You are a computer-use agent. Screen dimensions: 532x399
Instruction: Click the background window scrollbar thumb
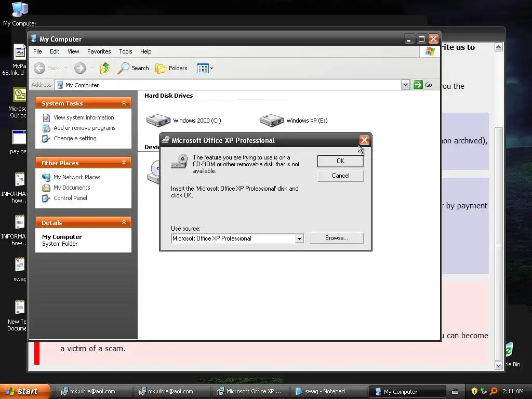498,244
